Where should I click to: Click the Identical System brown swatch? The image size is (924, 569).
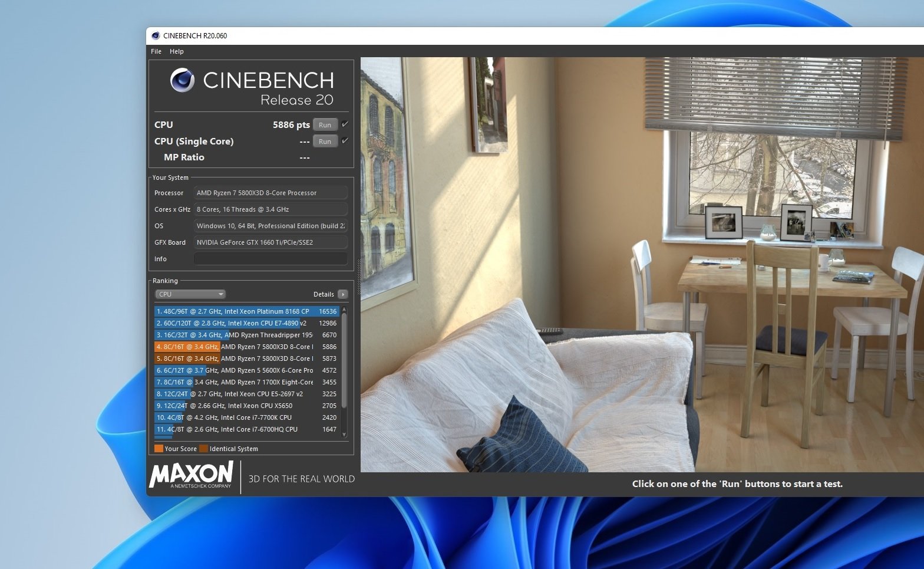point(203,449)
